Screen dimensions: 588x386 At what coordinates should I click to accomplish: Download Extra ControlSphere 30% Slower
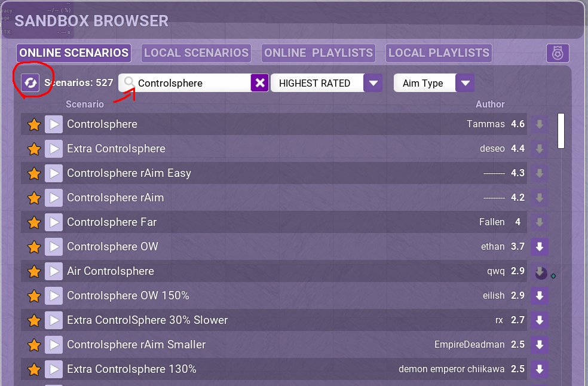coord(540,320)
